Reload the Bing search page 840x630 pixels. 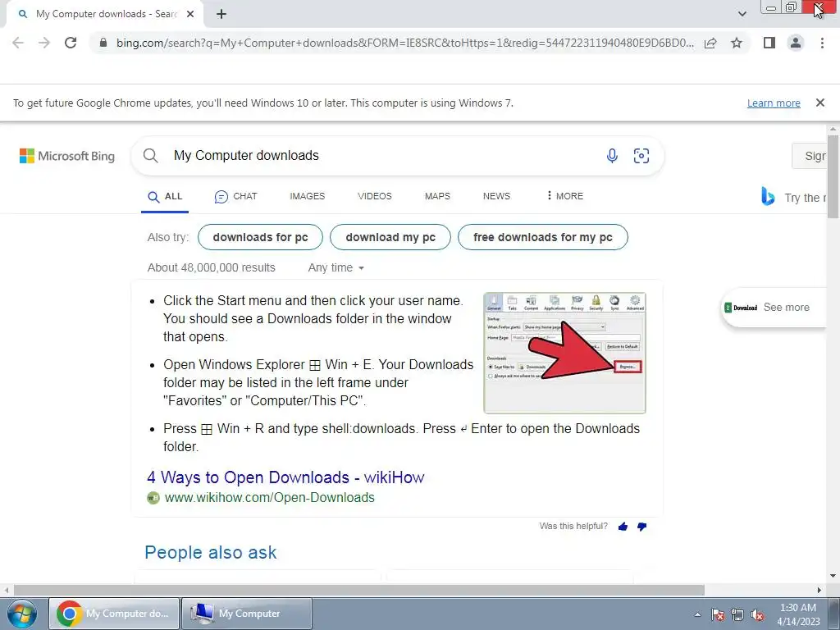tap(71, 43)
